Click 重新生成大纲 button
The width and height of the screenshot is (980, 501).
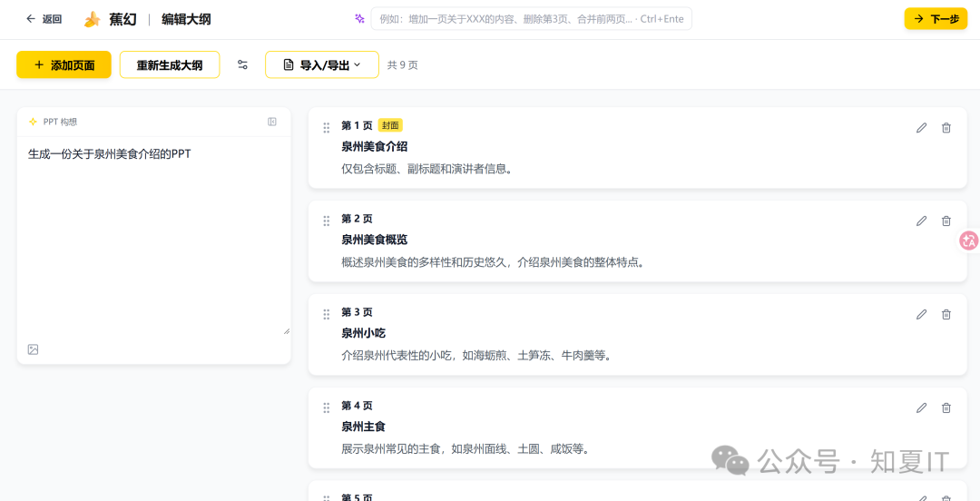coord(170,64)
